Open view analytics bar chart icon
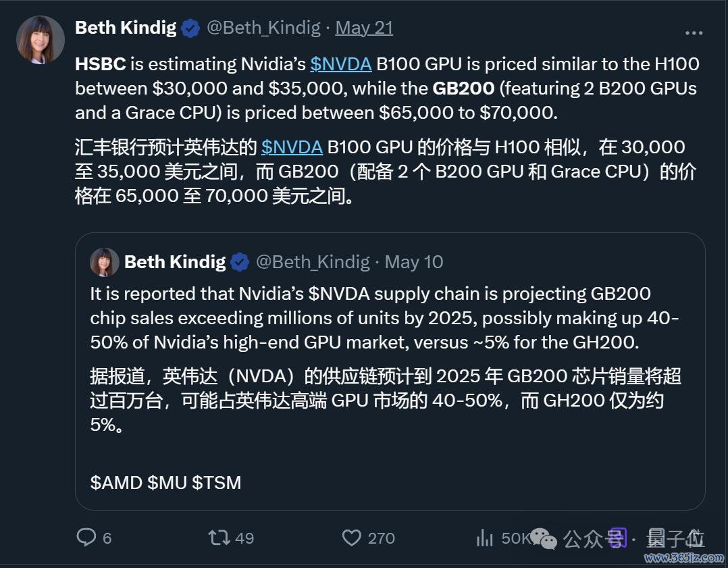Image resolution: width=728 pixels, height=568 pixels. [484, 538]
